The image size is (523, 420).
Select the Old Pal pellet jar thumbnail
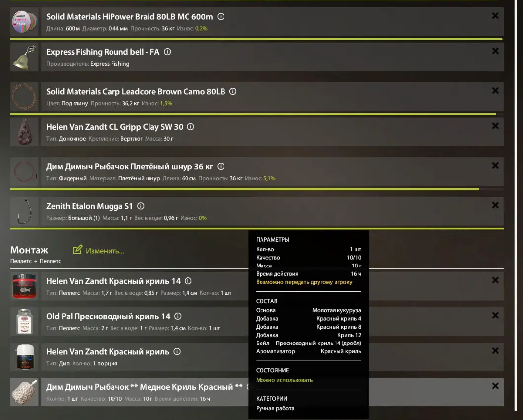click(x=24, y=322)
